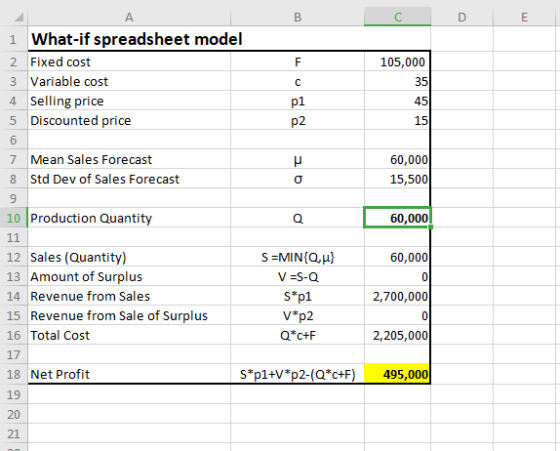
Task: Select column A header
Action: [129, 17]
